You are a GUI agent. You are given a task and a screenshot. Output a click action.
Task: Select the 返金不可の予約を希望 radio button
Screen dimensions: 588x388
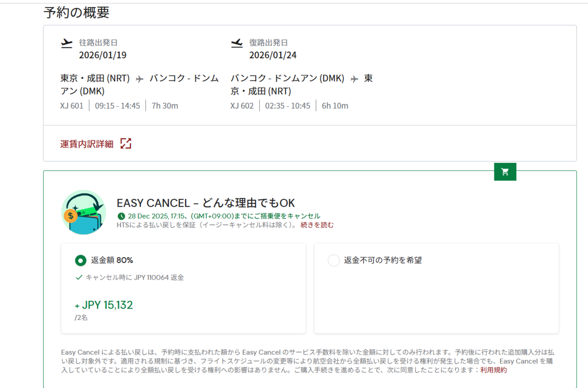(333, 260)
